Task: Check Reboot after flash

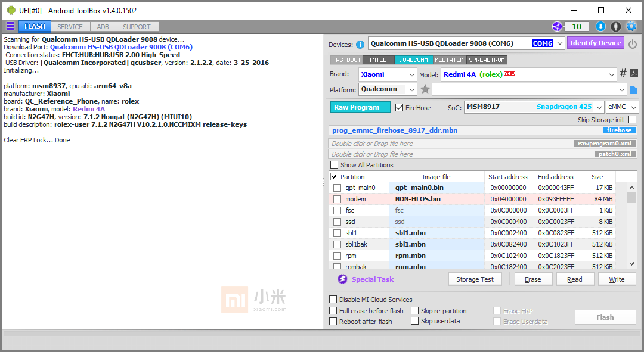Action: pyautogui.click(x=333, y=321)
